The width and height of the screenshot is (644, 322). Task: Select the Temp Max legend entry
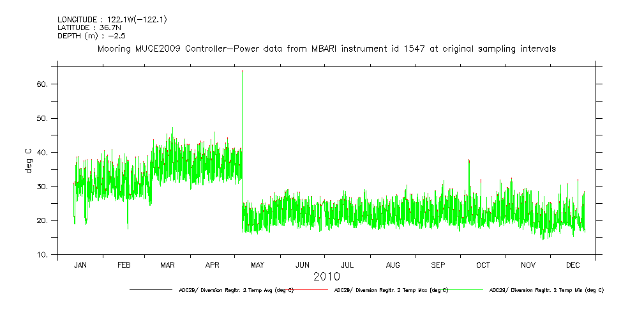[x=391, y=290]
